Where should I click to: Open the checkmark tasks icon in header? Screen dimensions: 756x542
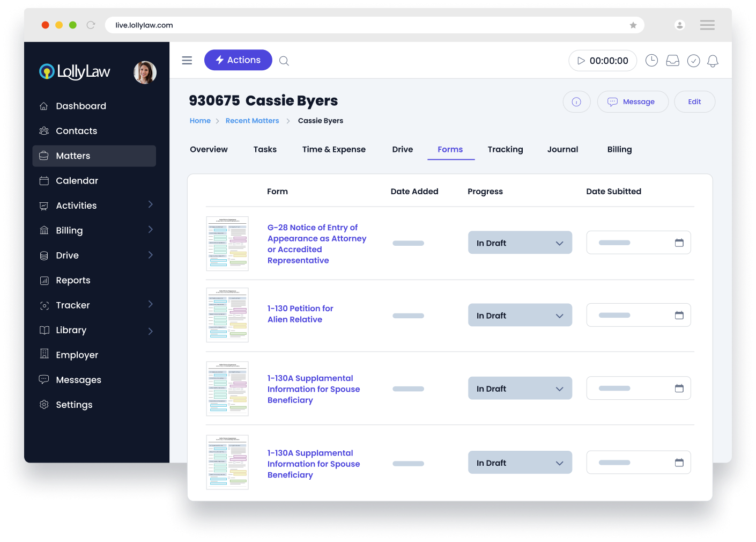pos(693,61)
